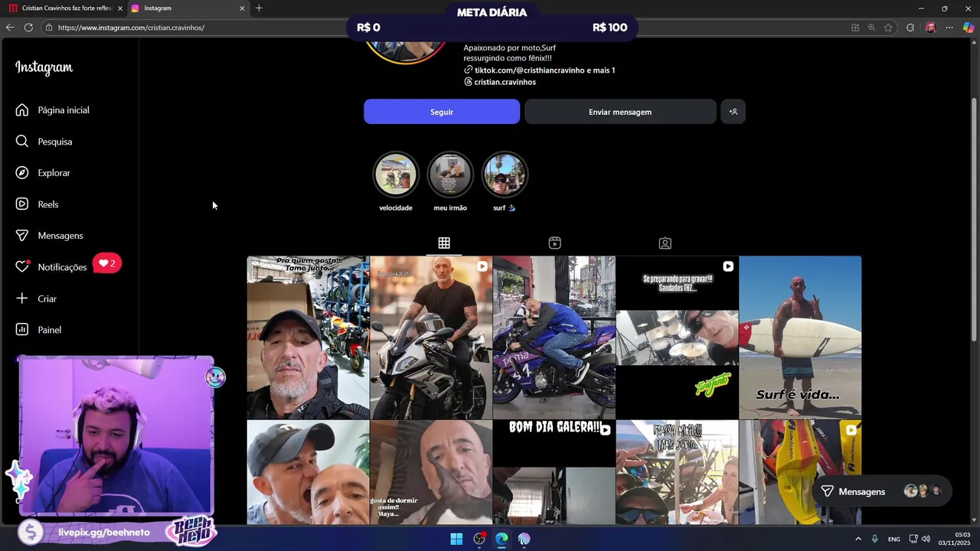Open the floating Mensagens popup

(881, 491)
